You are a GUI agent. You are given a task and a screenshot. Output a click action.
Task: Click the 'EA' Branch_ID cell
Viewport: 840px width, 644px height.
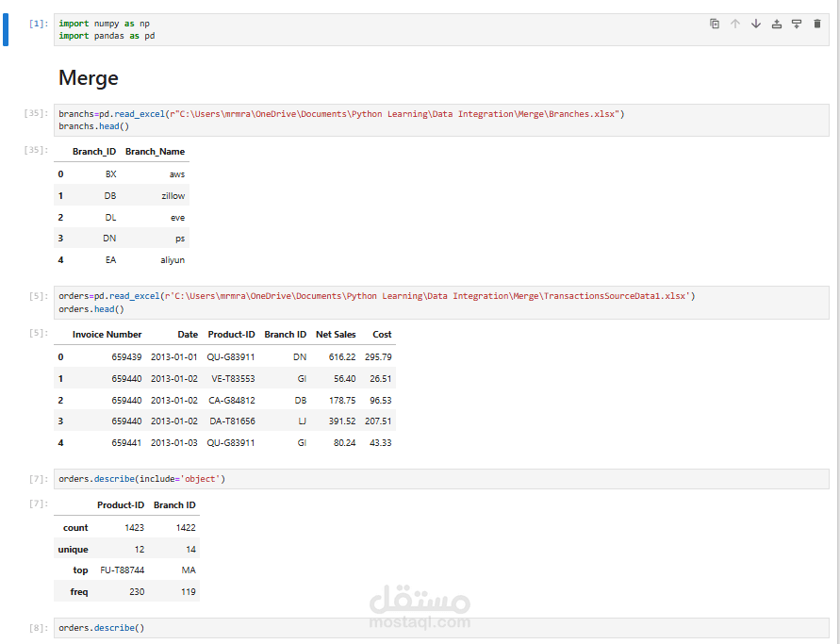(110, 260)
